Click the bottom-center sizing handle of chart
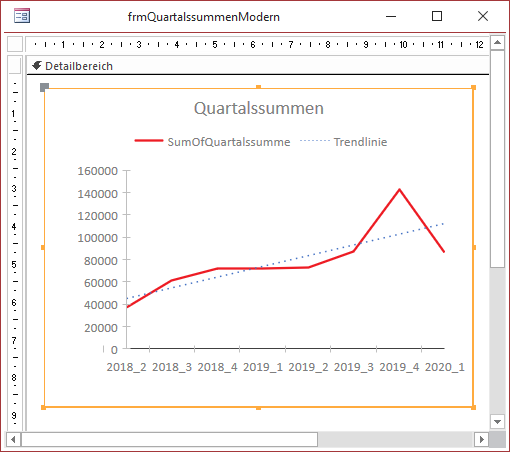Image resolution: width=510 pixels, height=452 pixels. pos(258,407)
